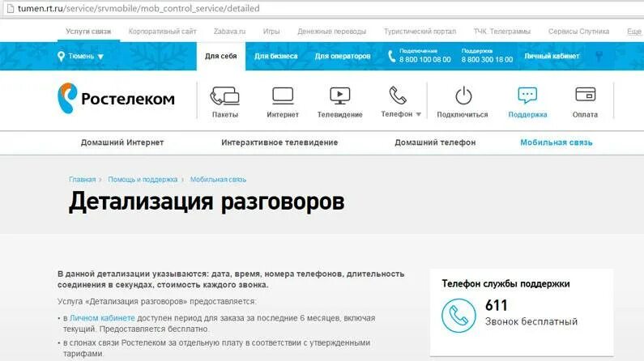This screenshot has width=644, height=361.
Task: Click the key icon beside Личный кабинет
Action: pos(599,56)
